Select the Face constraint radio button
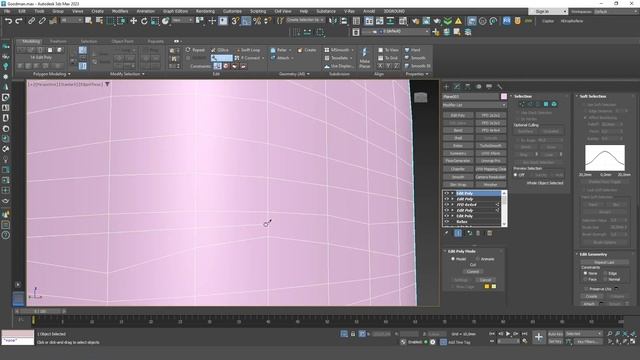This screenshot has height=360, width=640. pyautogui.click(x=585, y=279)
